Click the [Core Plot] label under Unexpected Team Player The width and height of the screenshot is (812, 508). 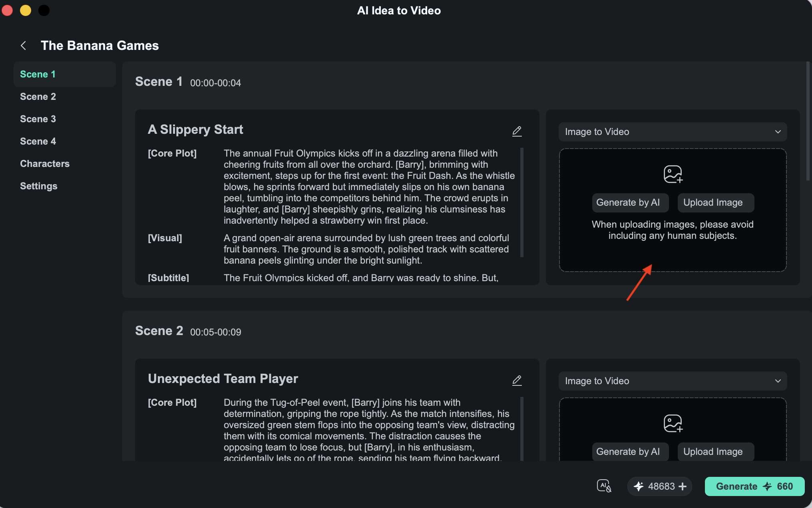[x=172, y=403]
